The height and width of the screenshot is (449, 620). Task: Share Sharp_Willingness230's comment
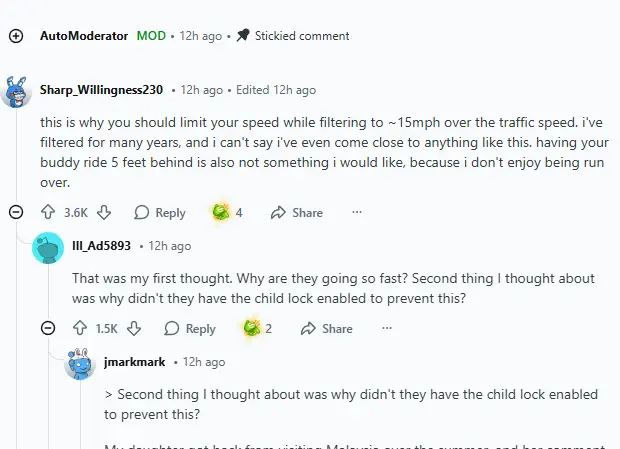[296, 212]
